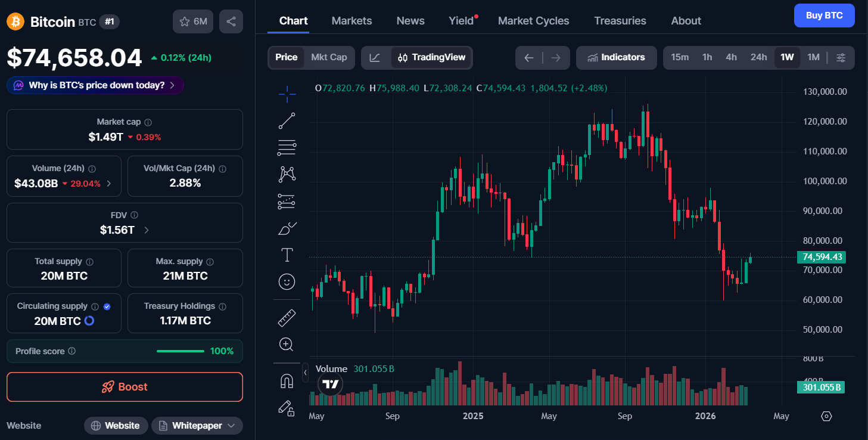Click the 74,594.43 price label on axis
Viewport: 868px width, 440px height.
(x=820, y=257)
